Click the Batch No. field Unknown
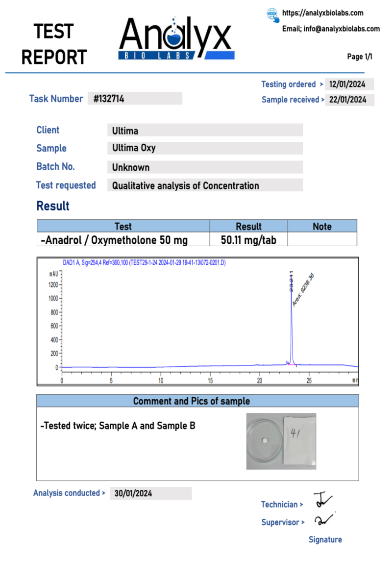 (x=205, y=167)
